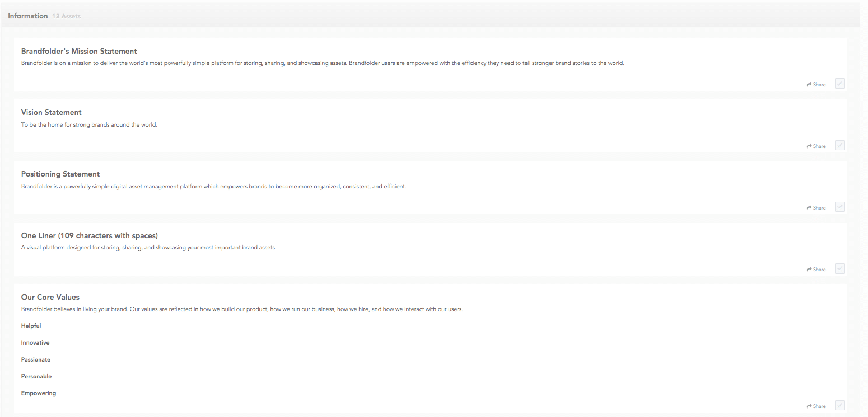Click the 'Innovative' core value
The height and width of the screenshot is (417, 868).
[x=35, y=343]
